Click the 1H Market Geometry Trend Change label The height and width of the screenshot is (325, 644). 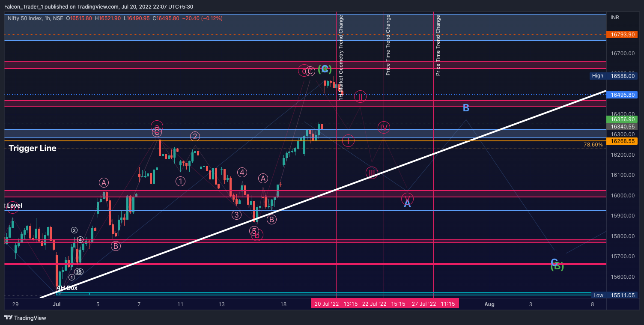pyautogui.click(x=341, y=57)
